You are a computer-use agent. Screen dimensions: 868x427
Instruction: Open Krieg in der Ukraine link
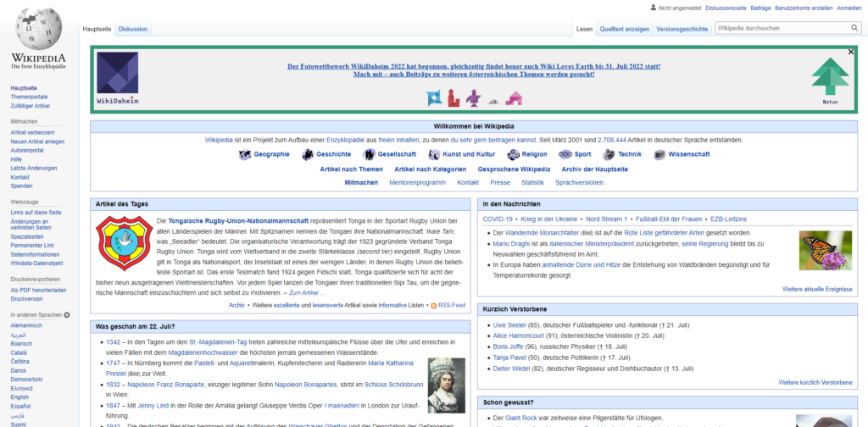(549, 219)
